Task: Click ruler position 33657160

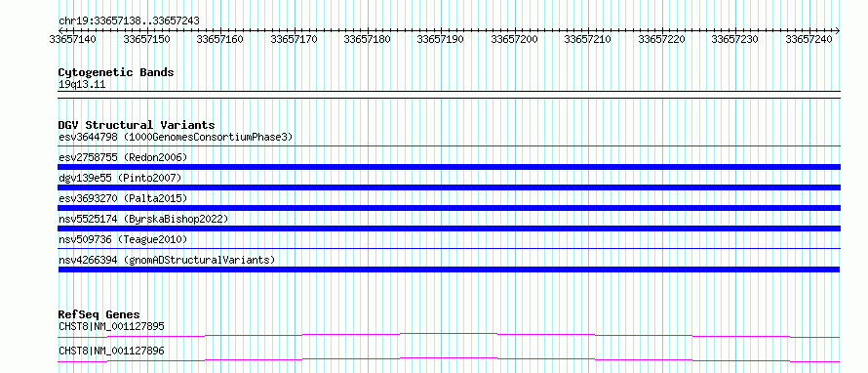Action: pos(220,39)
